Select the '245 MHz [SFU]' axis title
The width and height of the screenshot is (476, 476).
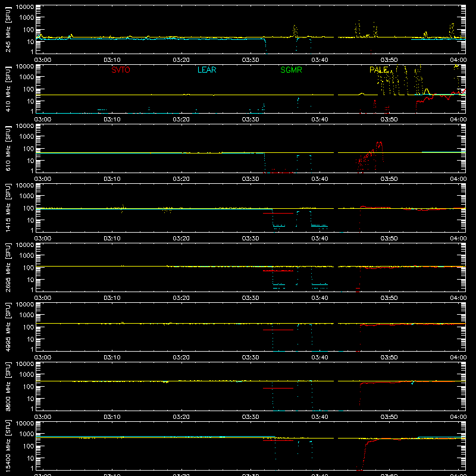(x=8, y=29)
